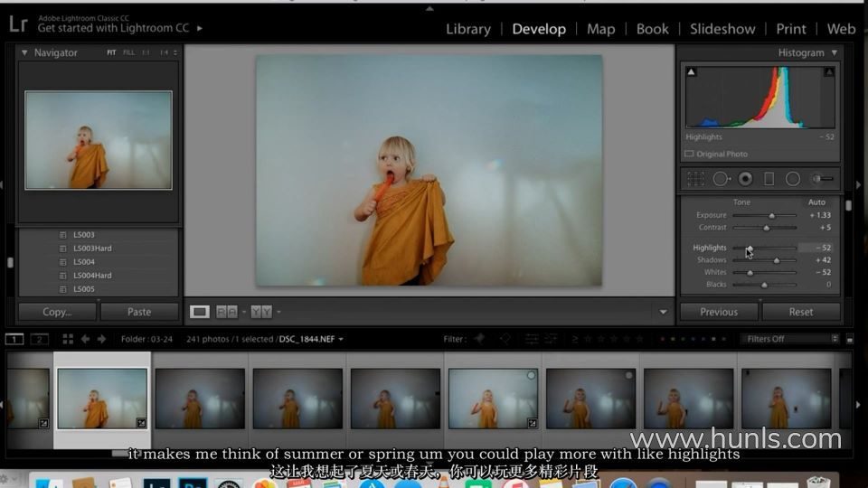Set Navigator zoom to FILL
This screenshot has height=488, width=868.
(129, 52)
